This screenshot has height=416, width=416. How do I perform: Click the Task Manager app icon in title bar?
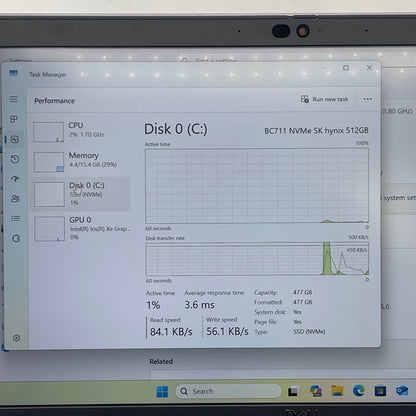[x=14, y=73]
